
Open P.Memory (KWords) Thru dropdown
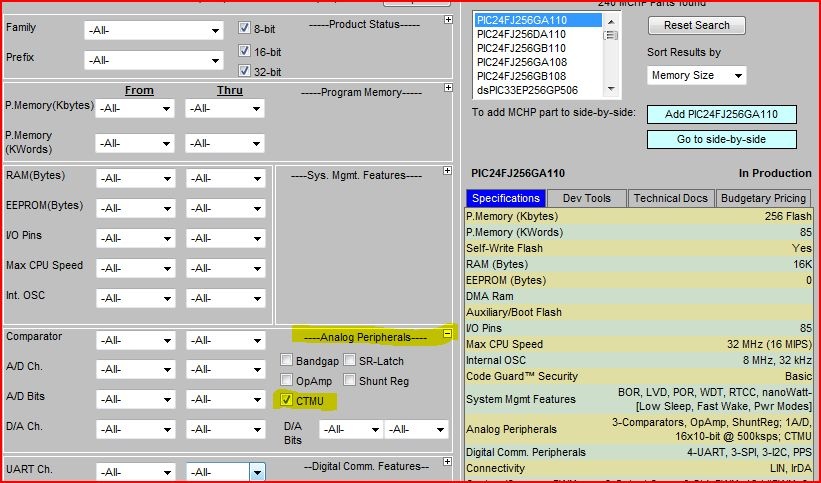(225, 143)
